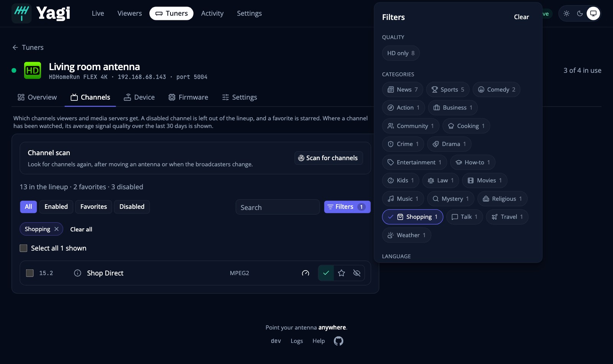613x364 pixels.
Task: Switch to dark theme moon icon
Action: pyautogui.click(x=580, y=13)
